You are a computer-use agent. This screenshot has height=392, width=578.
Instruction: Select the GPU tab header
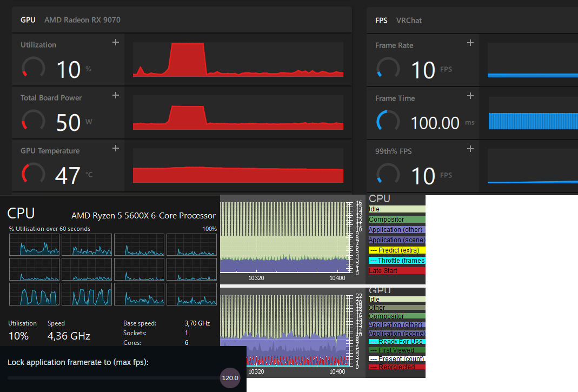[28, 20]
